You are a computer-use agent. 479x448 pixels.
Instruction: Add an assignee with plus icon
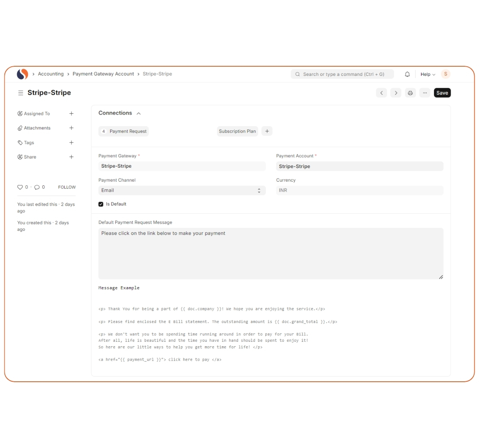[71, 114]
